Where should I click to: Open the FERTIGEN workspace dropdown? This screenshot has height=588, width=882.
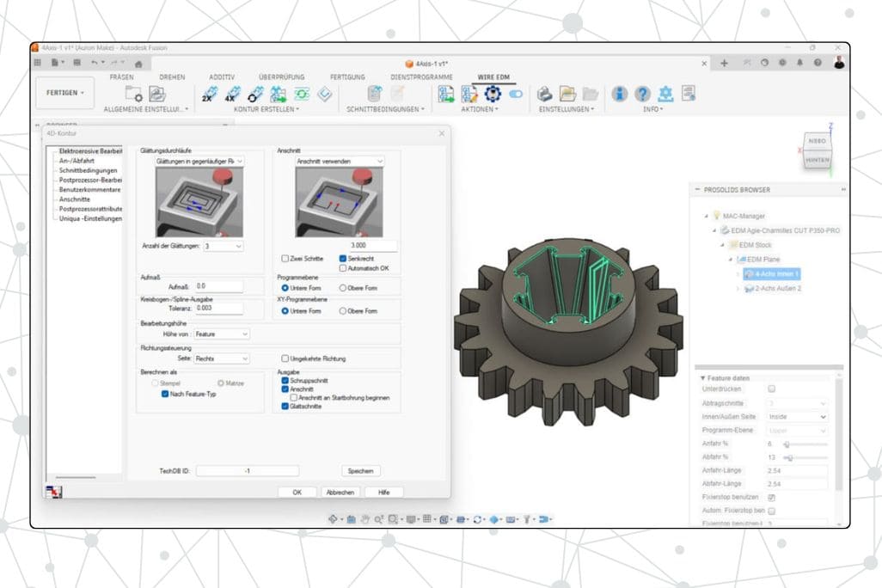click(64, 93)
